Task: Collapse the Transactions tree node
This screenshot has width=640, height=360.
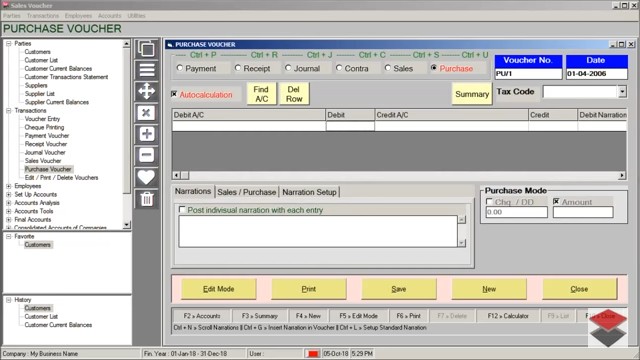Action: tap(9, 111)
